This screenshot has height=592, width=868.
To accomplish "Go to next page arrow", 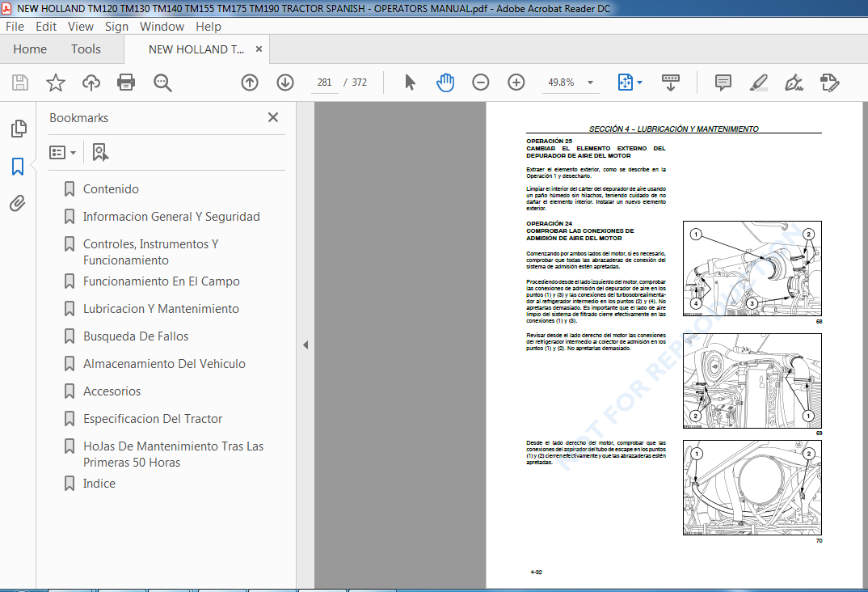I will coord(285,82).
